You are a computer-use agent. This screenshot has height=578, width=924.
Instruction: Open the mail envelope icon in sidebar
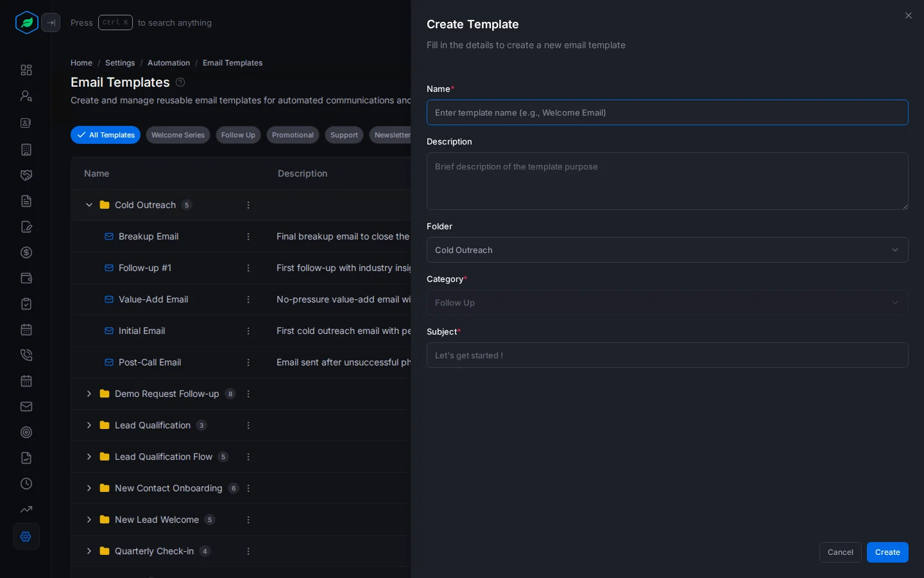tap(26, 407)
